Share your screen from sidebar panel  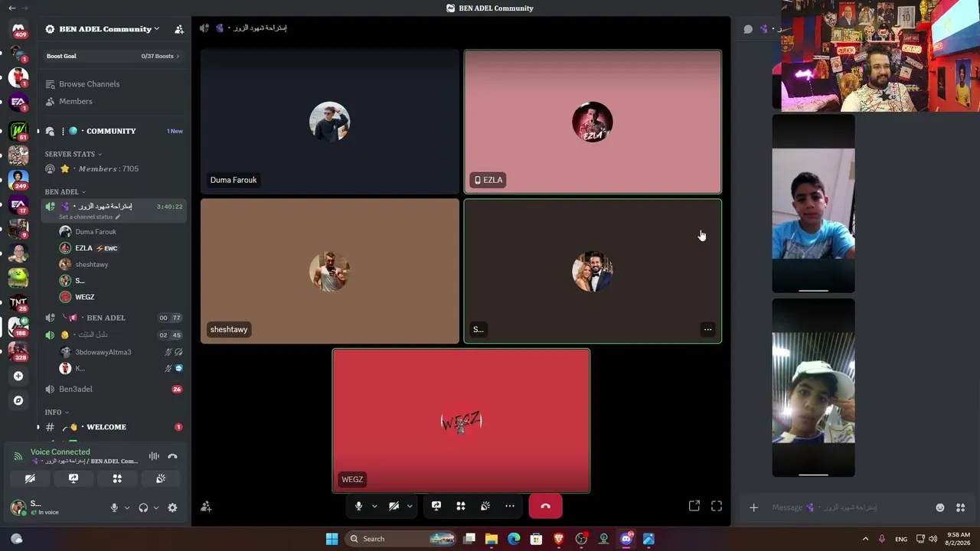73,478
